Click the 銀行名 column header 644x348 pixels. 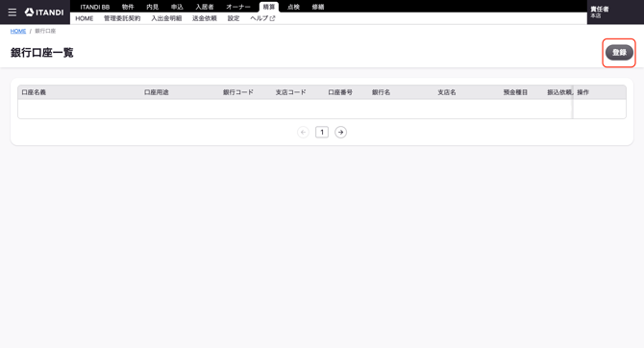tap(382, 92)
